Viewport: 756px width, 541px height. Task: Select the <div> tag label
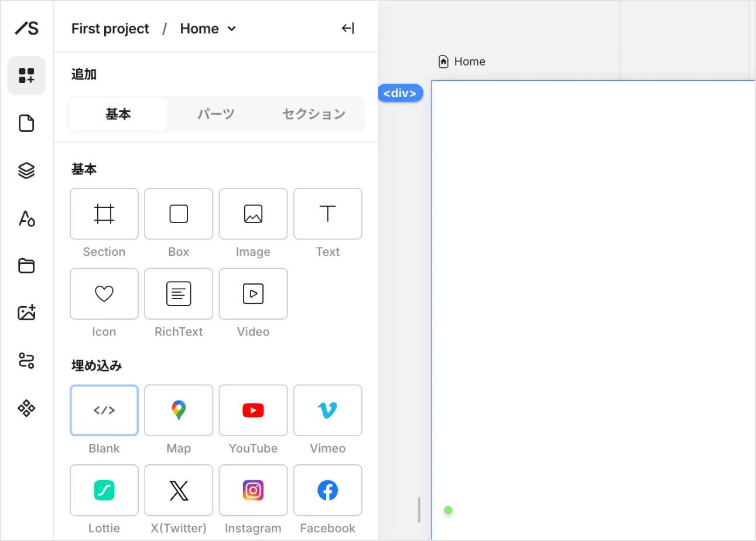point(400,93)
